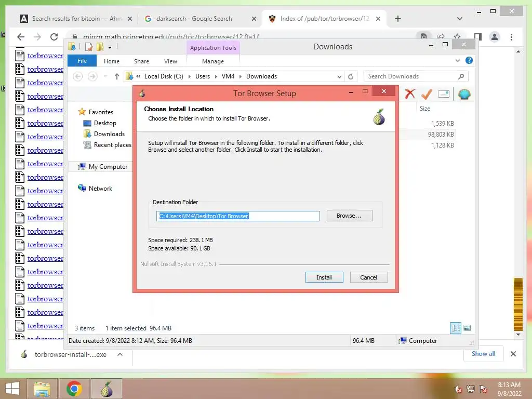Open download item options chevron
This screenshot has height=399, width=532.
(x=120, y=354)
